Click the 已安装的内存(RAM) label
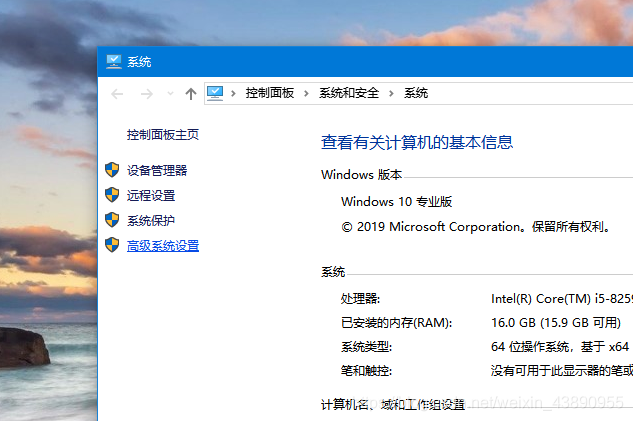633x421 pixels. pyautogui.click(x=396, y=323)
